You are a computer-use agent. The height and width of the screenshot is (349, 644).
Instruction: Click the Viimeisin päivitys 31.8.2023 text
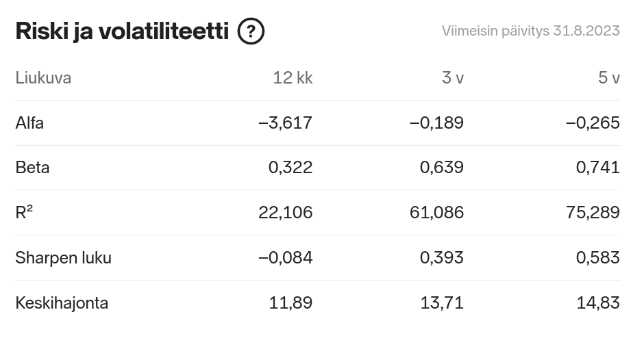[x=530, y=31]
